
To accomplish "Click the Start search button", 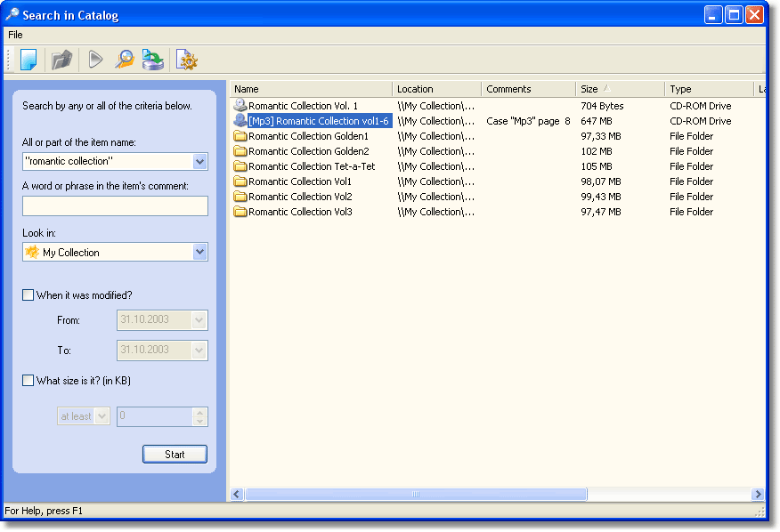I will (175, 454).
